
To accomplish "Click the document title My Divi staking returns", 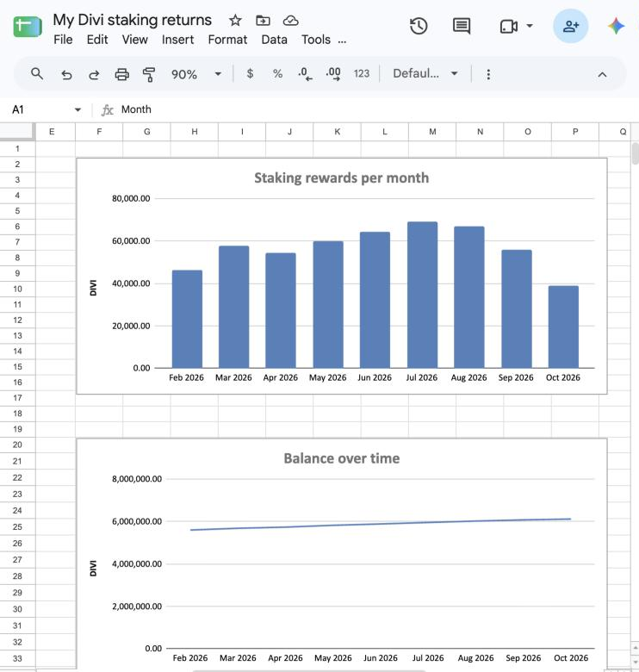I will click(133, 20).
